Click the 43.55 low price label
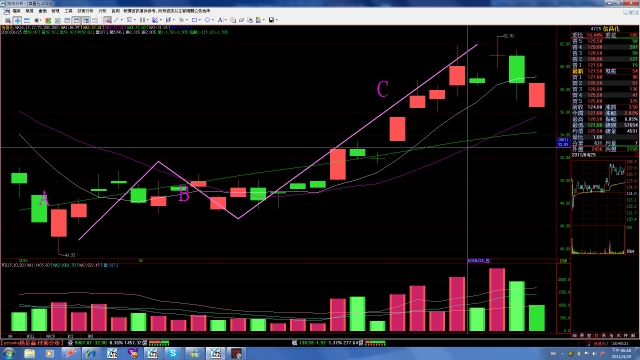This screenshot has width=640, height=360. pyautogui.click(x=70, y=255)
